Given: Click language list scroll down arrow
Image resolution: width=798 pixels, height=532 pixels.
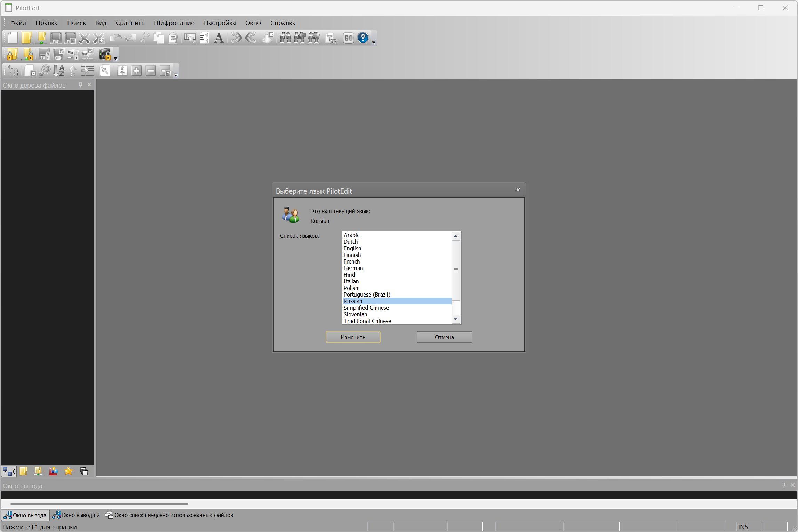Looking at the screenshot, I should [456, 319].
